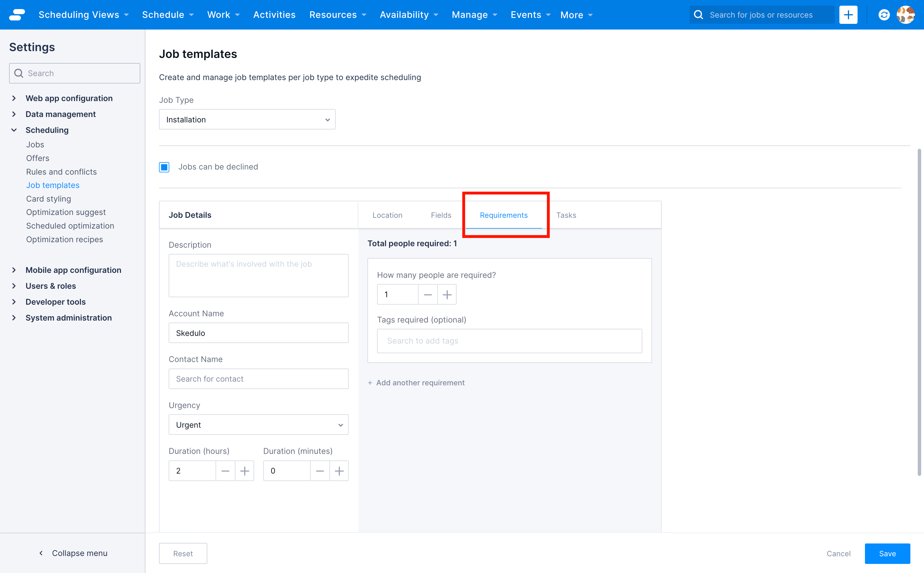Image resolution: width=924 pixels, height=573 pixels.
Task: Click Add another requirement link
Action: click(417, 382)
